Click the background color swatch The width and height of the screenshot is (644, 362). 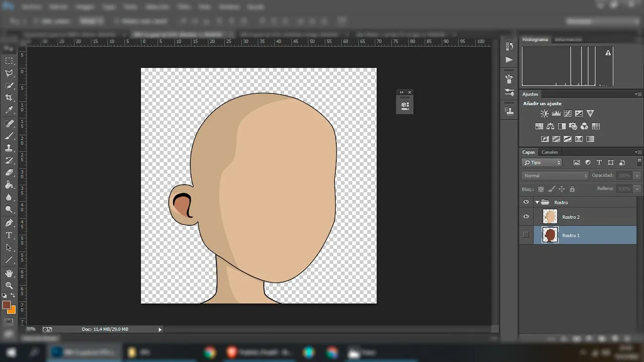(12, 309)
